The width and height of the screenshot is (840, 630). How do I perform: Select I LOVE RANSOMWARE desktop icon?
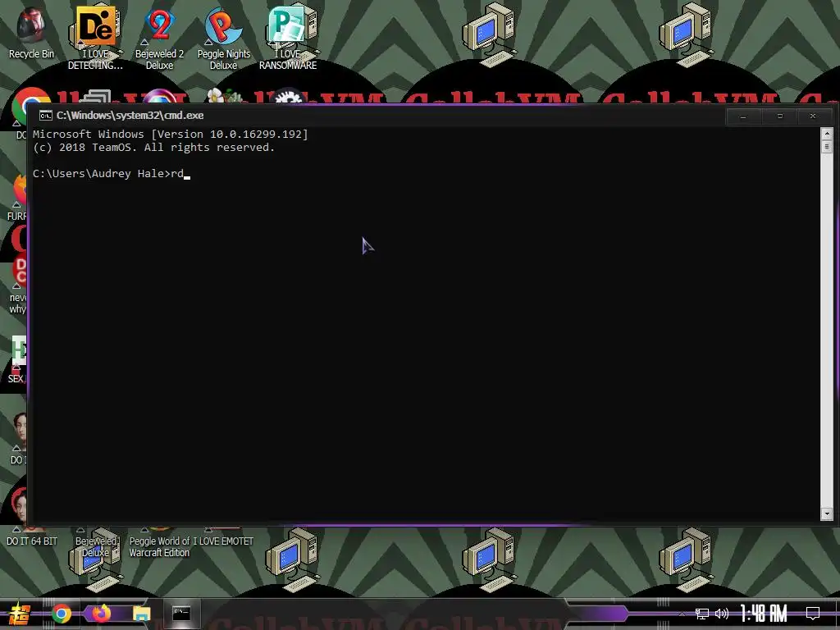pyautogui.click(x=288, y=38)
